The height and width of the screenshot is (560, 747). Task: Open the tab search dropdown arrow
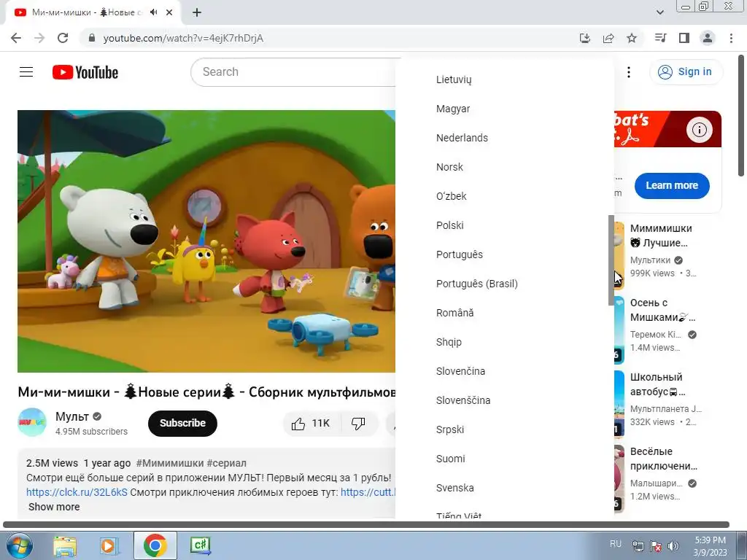659,12
